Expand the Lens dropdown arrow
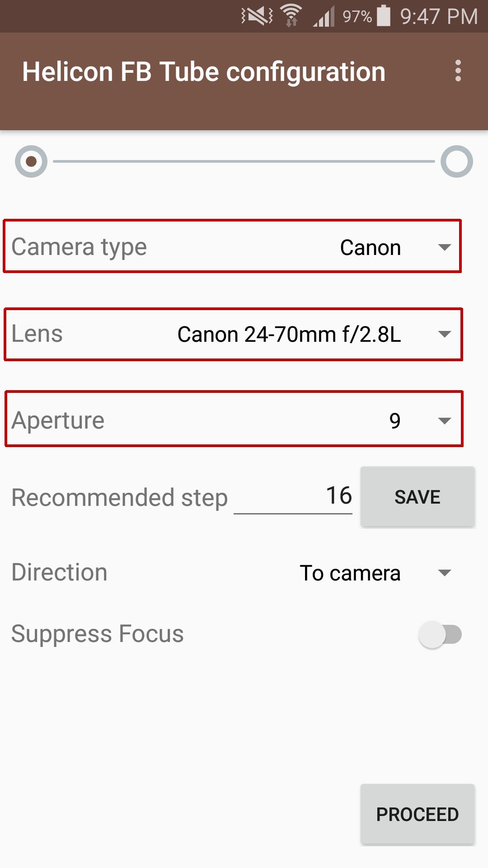The height and width of the screenshot is (868, 488). 445,334
